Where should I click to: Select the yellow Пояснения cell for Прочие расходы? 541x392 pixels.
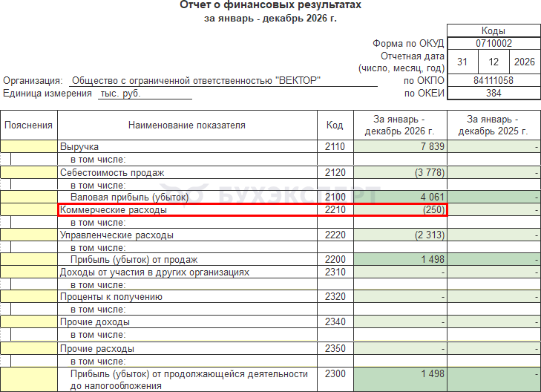click(29, 348)
